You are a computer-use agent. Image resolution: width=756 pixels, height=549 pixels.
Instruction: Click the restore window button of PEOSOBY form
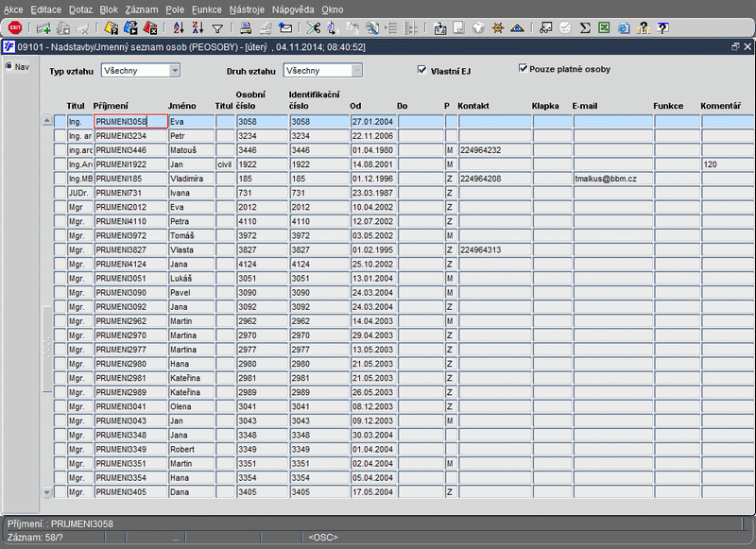pos(735,46)
